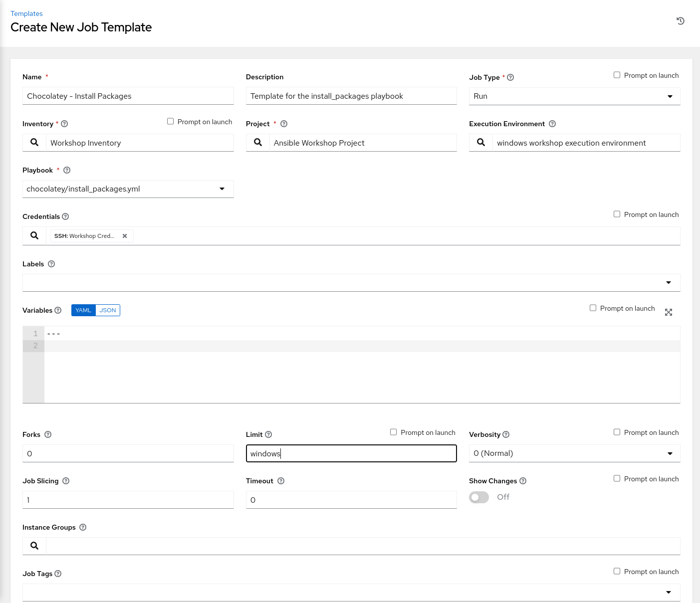The image size is (700, 603).
Task: Enable Prompt on launch for Credentials
Action: (x=617, y=214)
